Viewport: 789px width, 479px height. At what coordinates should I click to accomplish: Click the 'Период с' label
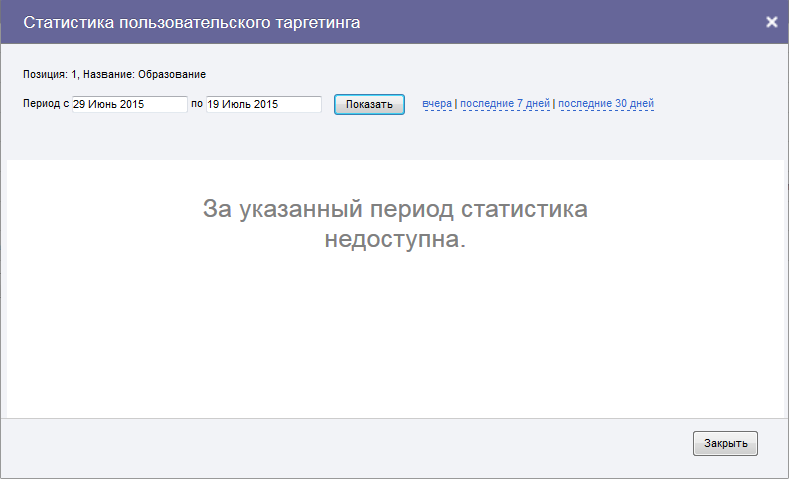pyautogui.click(x=46, y=104)
